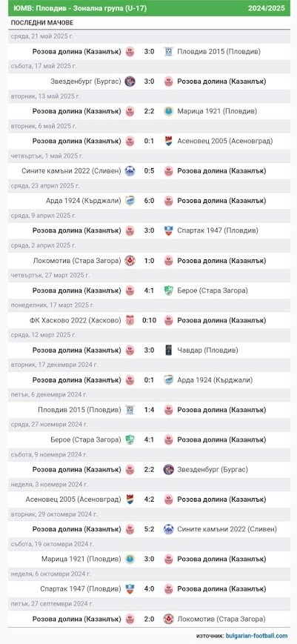Click Марица 1921 crest in 2:2 match
This screenshot has width=297, height=644.
coord(168,111)
